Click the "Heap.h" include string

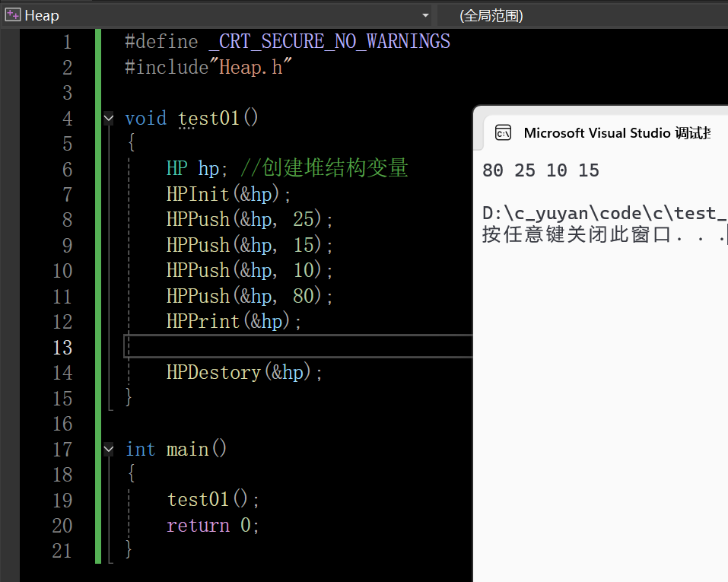coord(251,67)
